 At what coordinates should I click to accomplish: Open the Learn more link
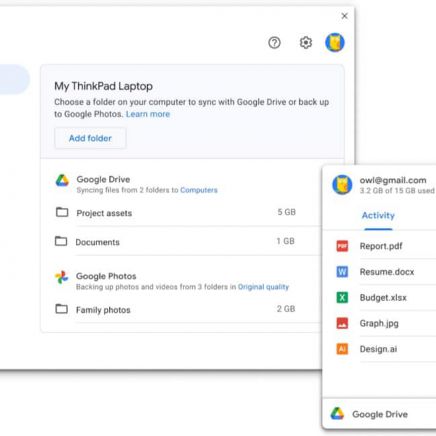pos(148,114)
